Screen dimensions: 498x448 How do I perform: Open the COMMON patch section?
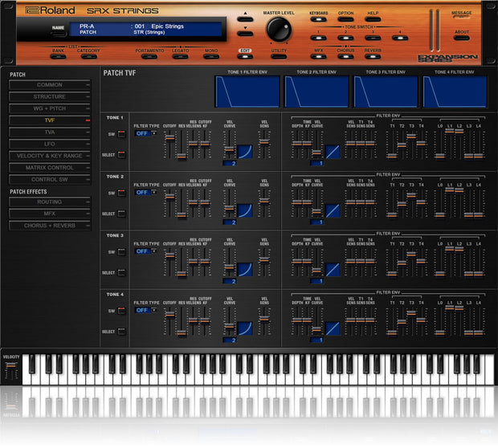[x=50, y=85]
